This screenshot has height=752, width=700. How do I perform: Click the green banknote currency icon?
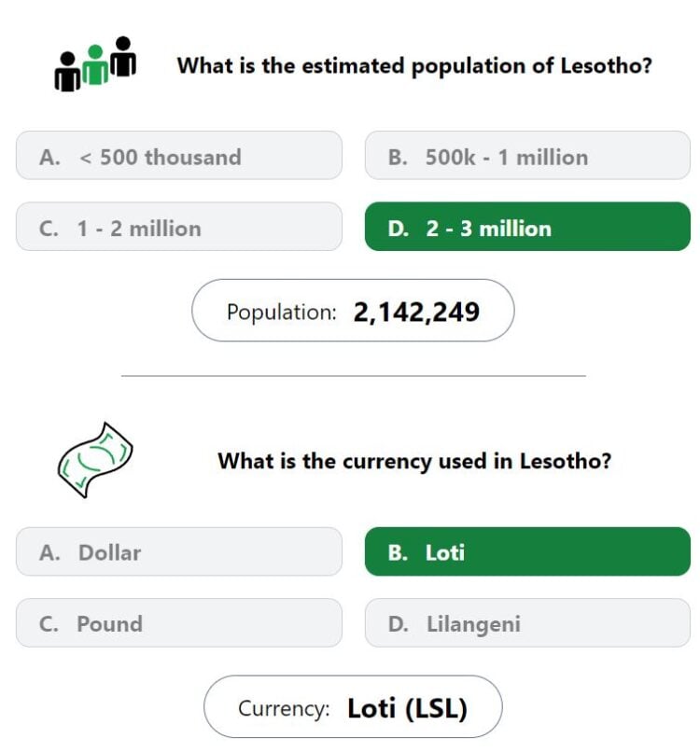[95, 460]
